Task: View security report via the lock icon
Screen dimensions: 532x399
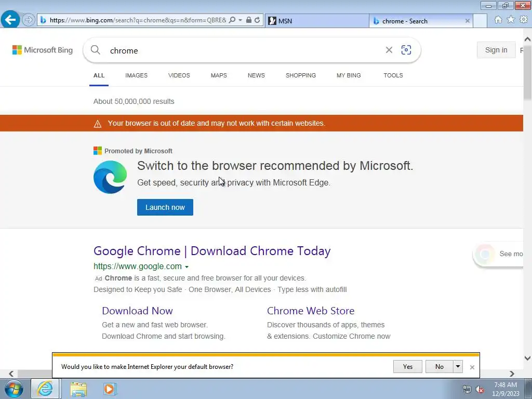Action: pos(249,20)
